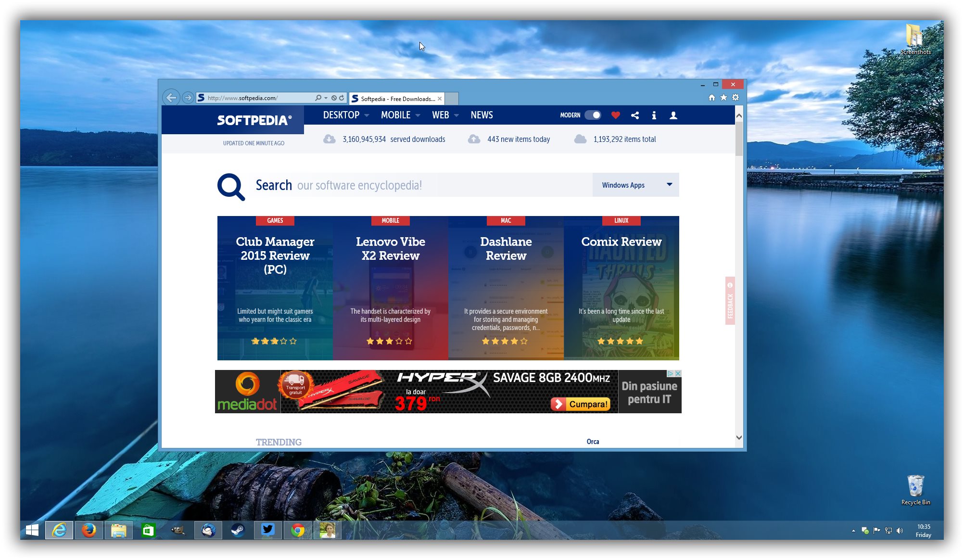Screen dimensions: 964x560
Task: Click the Softpedia search input field
Action: [x=420, y=185]
